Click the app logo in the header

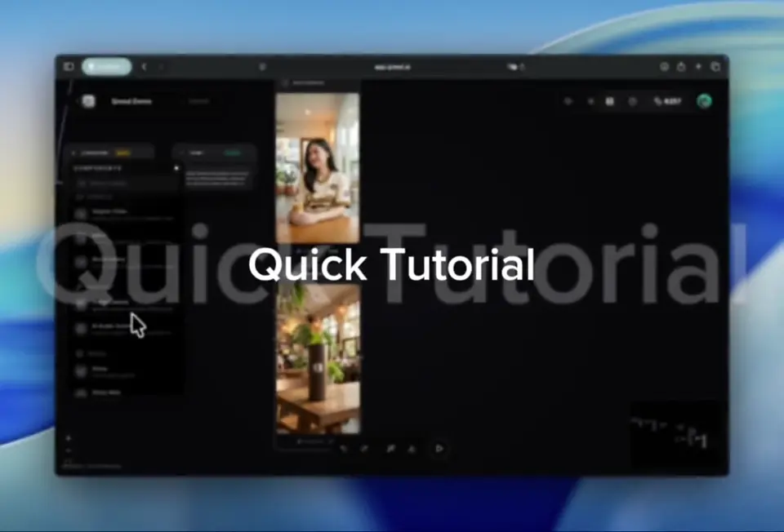[x=88, y=101]
